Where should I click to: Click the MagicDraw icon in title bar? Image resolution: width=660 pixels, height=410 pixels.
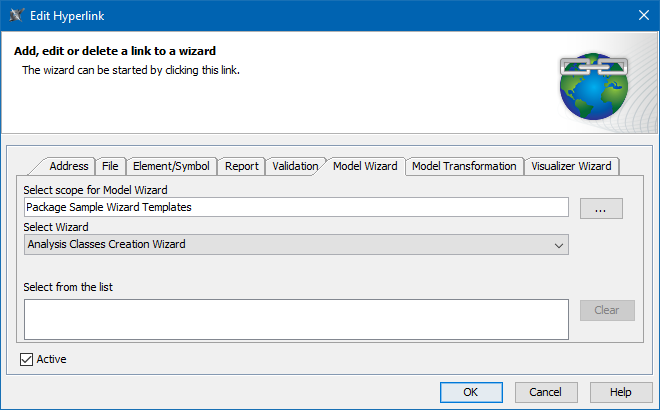coord(17,14)
